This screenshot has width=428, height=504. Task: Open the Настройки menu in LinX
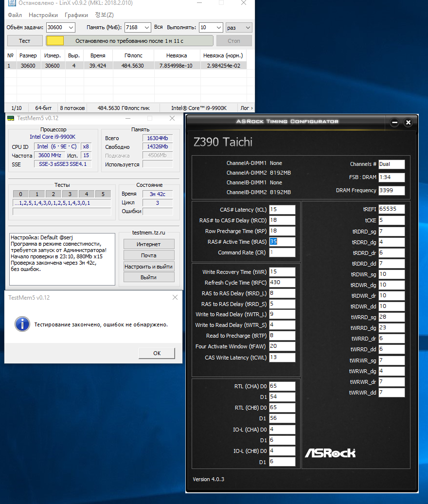pyautogui.click(x=43, y=15)
